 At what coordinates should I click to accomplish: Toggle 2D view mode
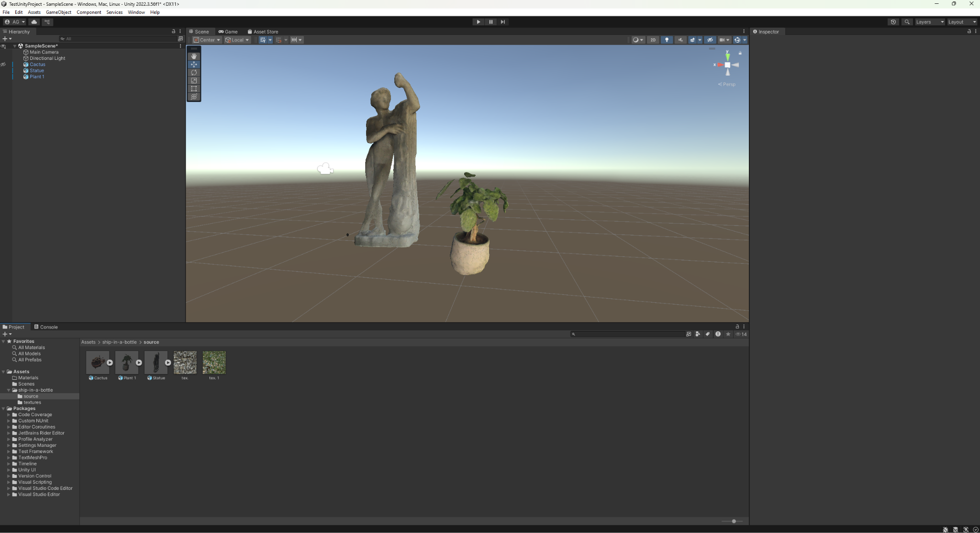point(653,40)
